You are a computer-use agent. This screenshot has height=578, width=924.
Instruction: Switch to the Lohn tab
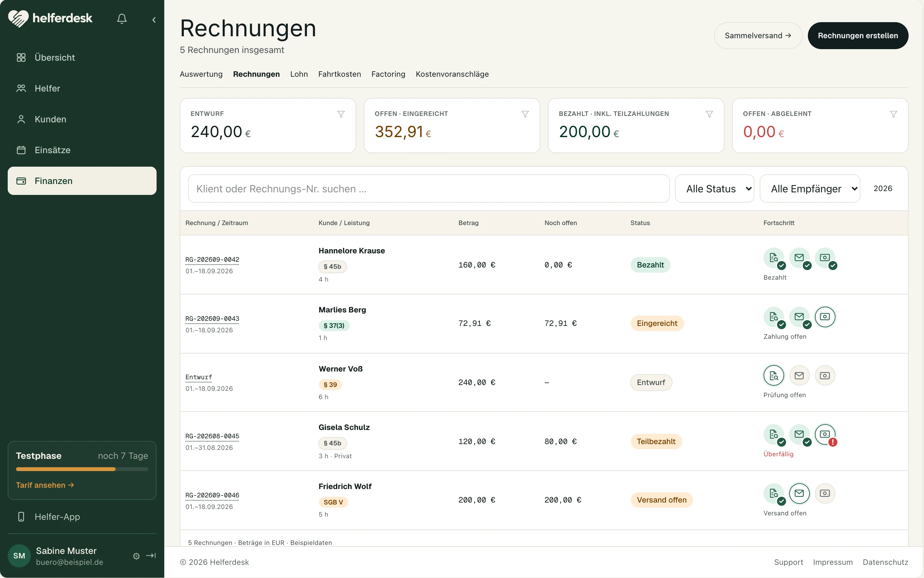click(x=299, y=74)
